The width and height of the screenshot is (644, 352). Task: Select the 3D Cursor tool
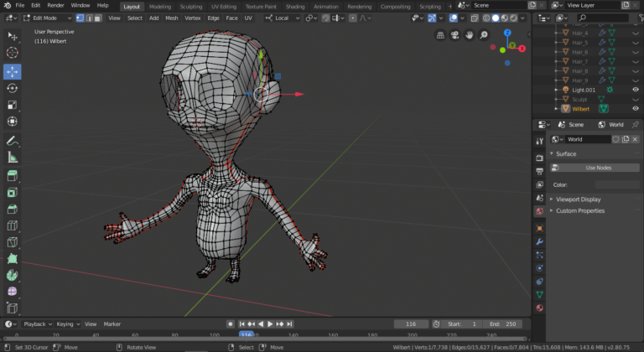pos(13,53)
